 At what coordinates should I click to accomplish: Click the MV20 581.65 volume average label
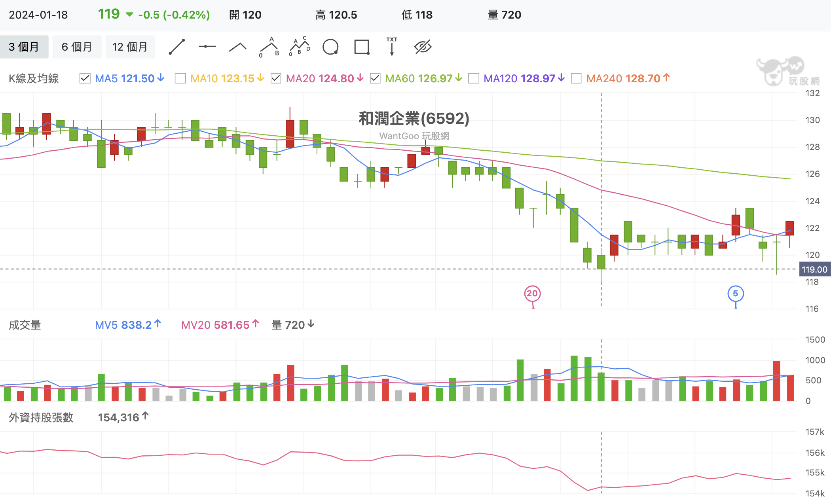tap(220, 325)
